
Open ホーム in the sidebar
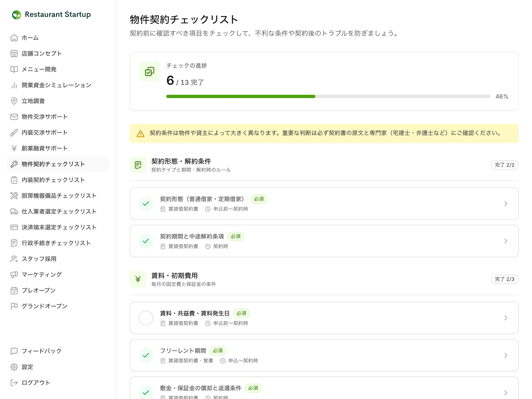(x=58, y=38)
